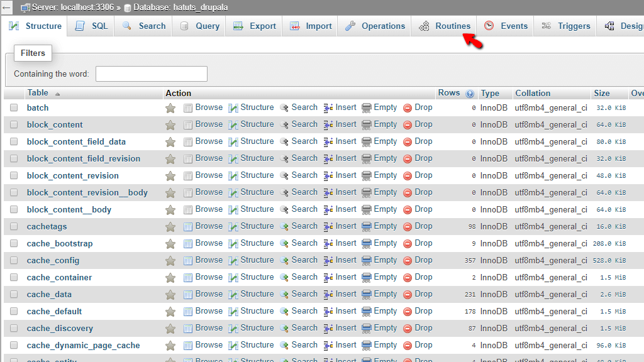Open the Routines tab
The height and width of the screenshot is (362, 644).
445,26
